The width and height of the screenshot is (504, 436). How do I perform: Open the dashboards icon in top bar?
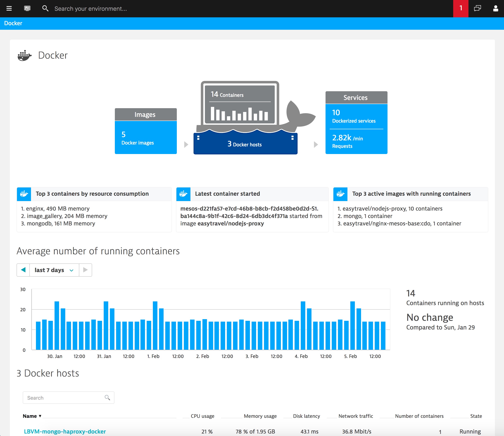(27, 8)
